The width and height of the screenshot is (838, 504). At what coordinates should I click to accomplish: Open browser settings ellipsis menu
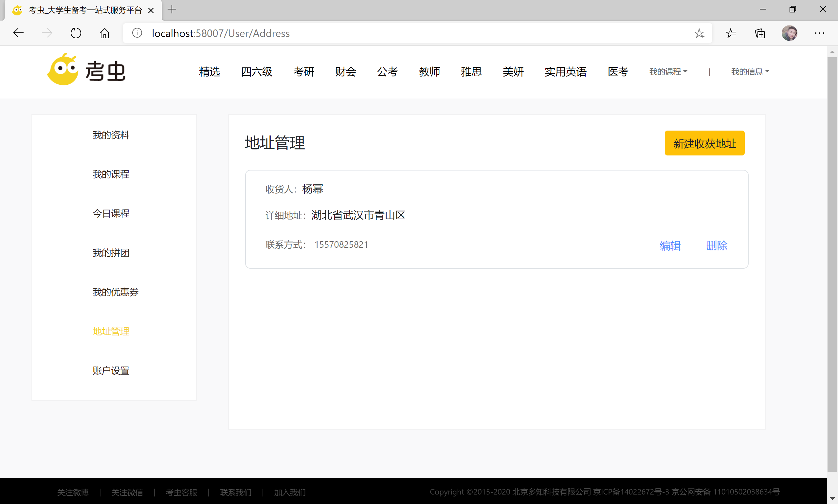tap(819, 33)
